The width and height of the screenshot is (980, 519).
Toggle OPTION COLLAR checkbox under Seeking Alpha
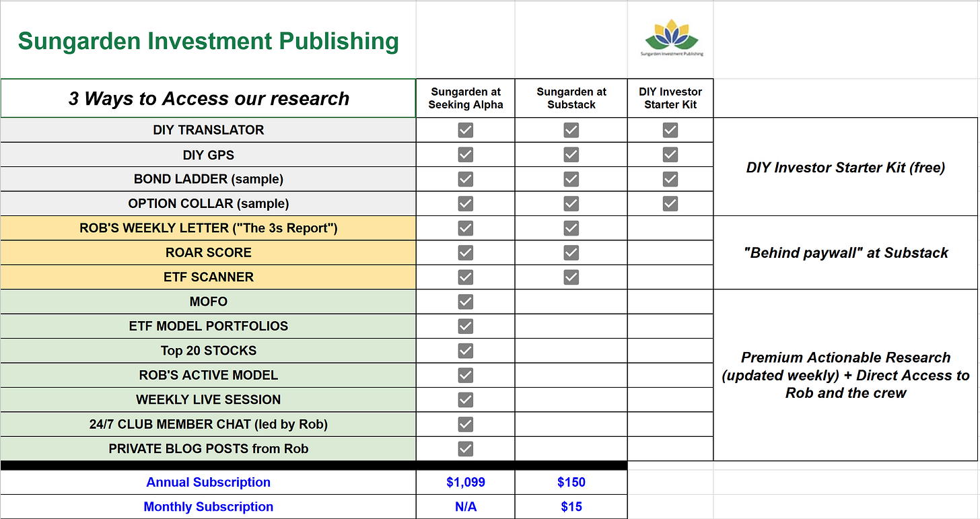tap(465, 203)
